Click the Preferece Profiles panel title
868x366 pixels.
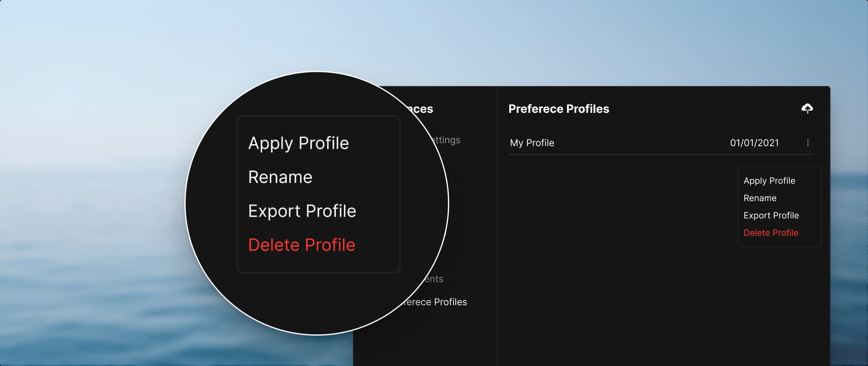[559, 108]
